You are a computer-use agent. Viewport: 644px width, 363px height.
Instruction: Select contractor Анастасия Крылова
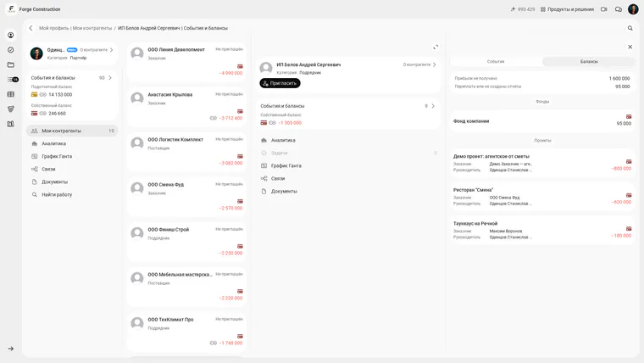186,107
